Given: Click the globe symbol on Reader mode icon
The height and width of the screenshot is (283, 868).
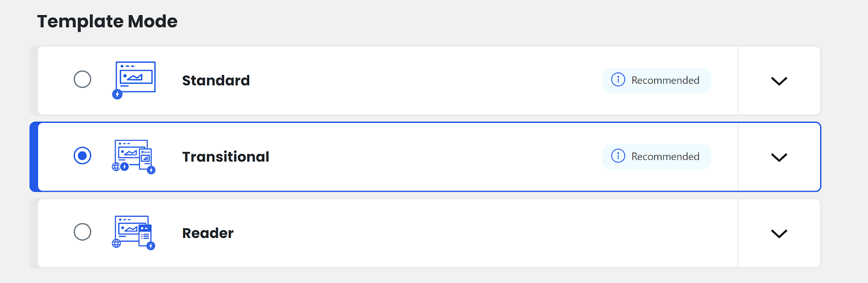Looking at the screenshot, I should pos(116,243).
